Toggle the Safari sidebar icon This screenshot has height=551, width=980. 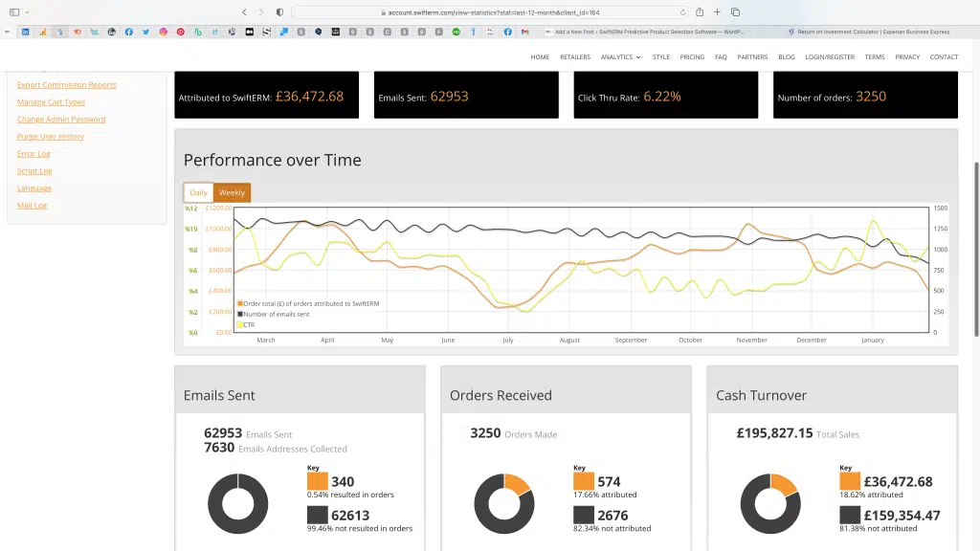tap(14, 11)
